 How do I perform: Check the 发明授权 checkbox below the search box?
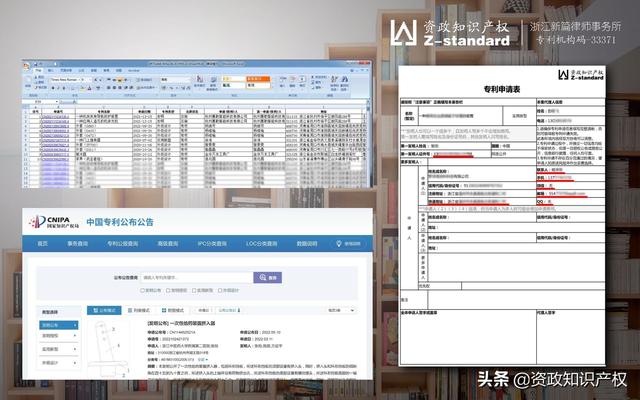[x=168, y=290]
